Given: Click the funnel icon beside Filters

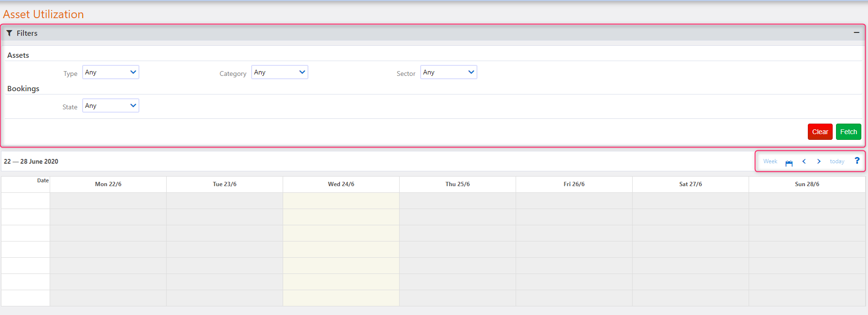Looking at the screenshot, I should pos(9,33).
